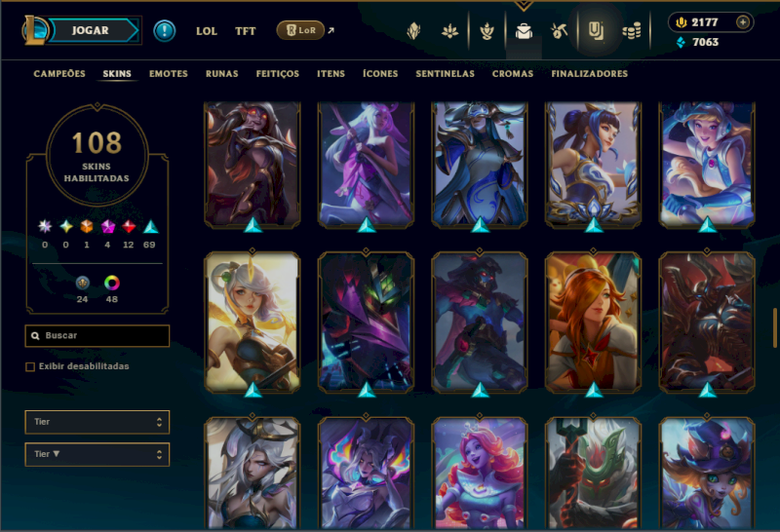Open the Loot briefcase icon

pos(524,31)
